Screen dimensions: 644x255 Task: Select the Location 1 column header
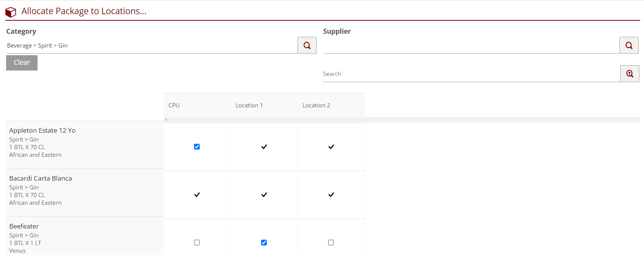click(249, 105)
